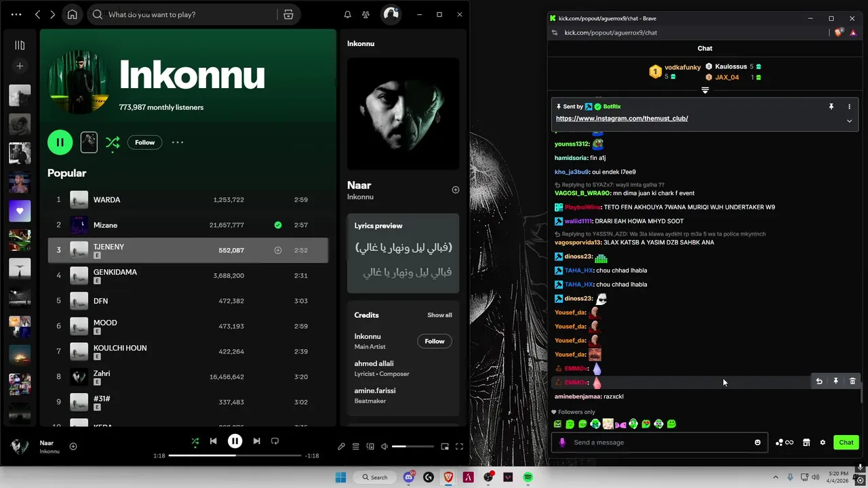Open channel points icon in Kick chat
Viewport: 868px width, 488px height.
pos(784,443)
